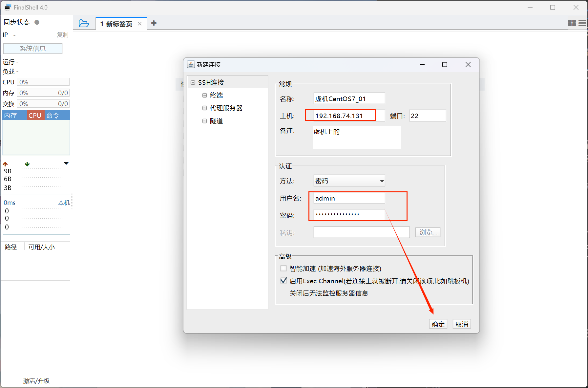Click the 系统信息 button
This screenshot has height=388, width=588.
(33, 49)
